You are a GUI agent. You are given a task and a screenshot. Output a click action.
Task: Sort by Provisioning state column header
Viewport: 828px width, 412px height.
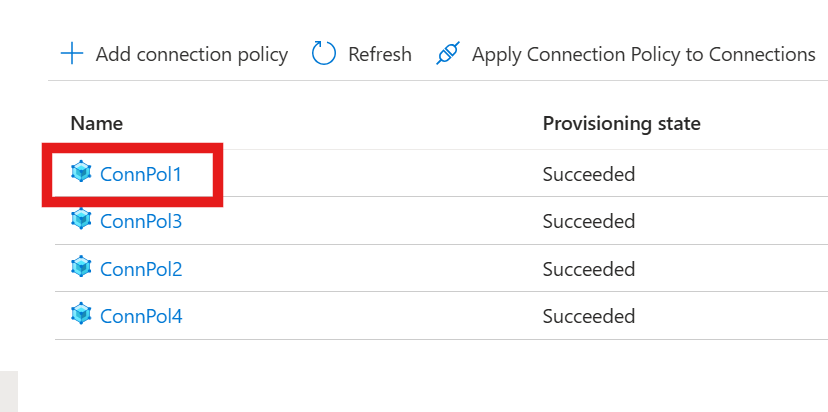(x=622, y=124)
